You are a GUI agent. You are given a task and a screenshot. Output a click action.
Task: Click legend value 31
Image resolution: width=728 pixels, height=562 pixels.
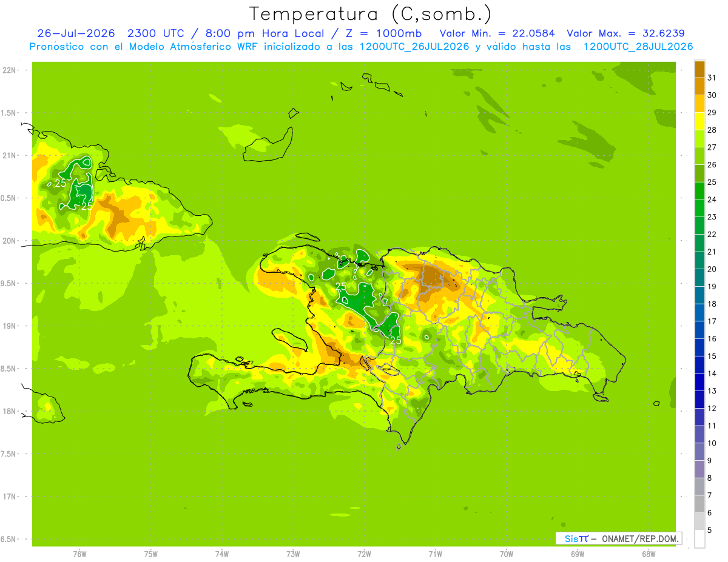click(712, 78)
